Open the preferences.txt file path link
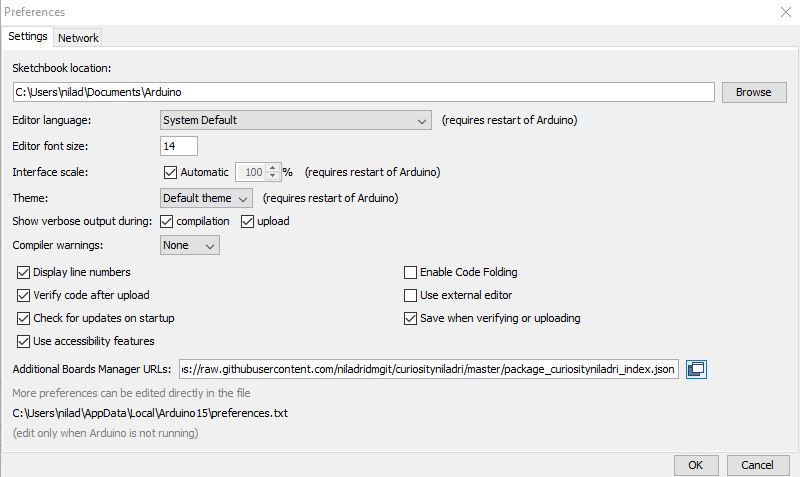800x477 pixels. pyautogui.click(x=150, y=413)
